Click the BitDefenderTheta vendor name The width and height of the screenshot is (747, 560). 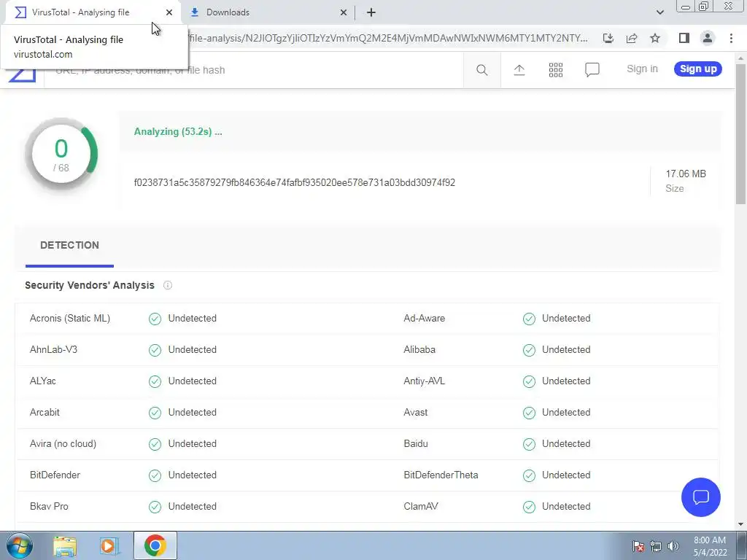(441, 475)
